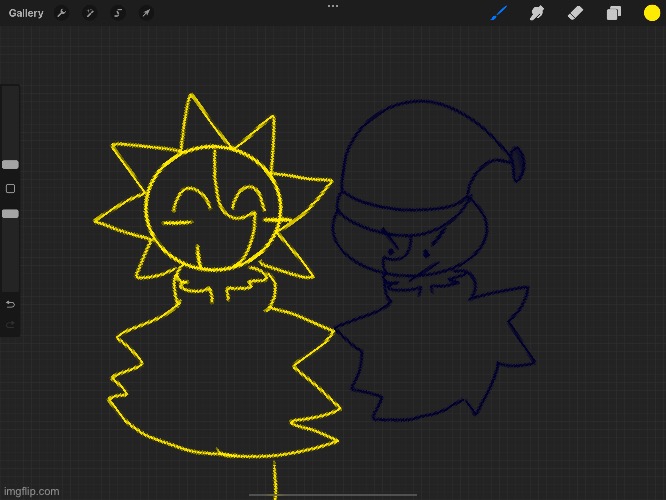Select the Smudge tool
The height and width of the screenshot is (500, 666).
(537, 13)
